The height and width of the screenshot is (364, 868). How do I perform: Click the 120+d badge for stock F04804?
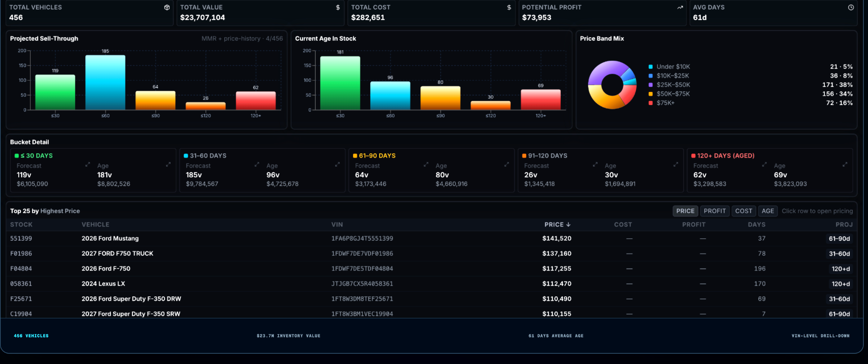tap(840, 269)
